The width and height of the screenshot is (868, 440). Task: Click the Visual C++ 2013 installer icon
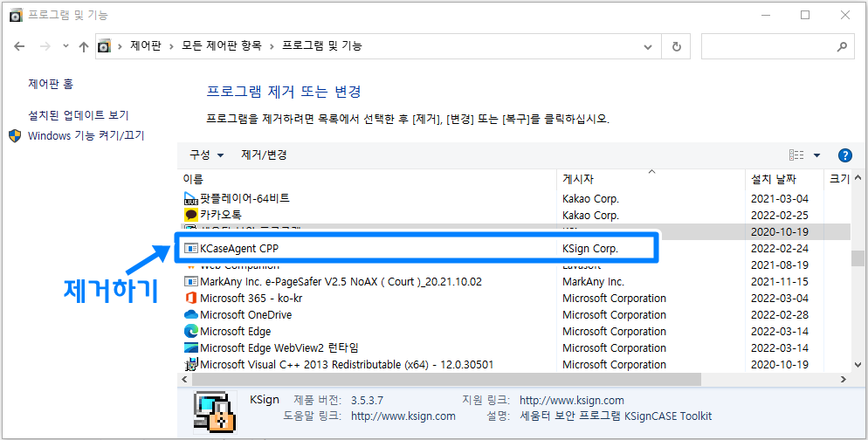click(x=191, y=364)
